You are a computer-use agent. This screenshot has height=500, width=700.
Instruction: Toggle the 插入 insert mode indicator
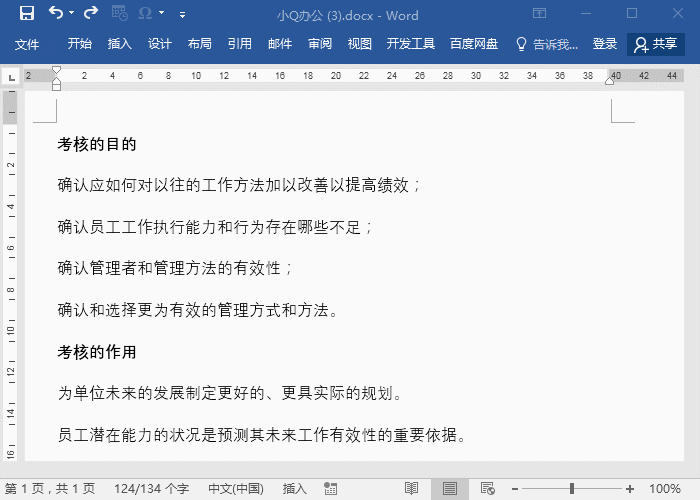[295, 489]
